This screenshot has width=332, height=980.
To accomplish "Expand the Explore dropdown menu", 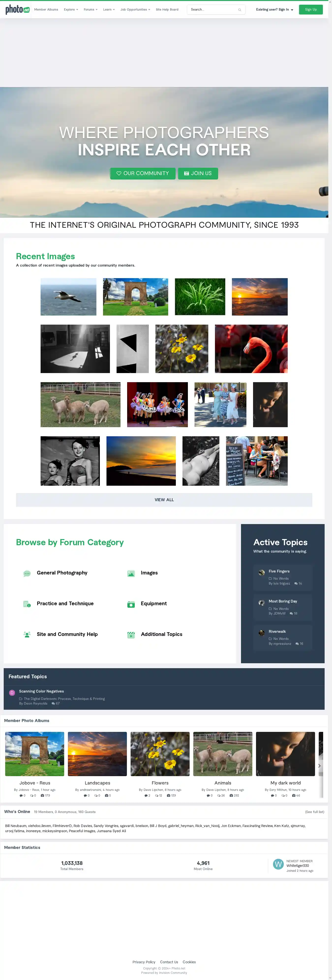I will point(71,10).
